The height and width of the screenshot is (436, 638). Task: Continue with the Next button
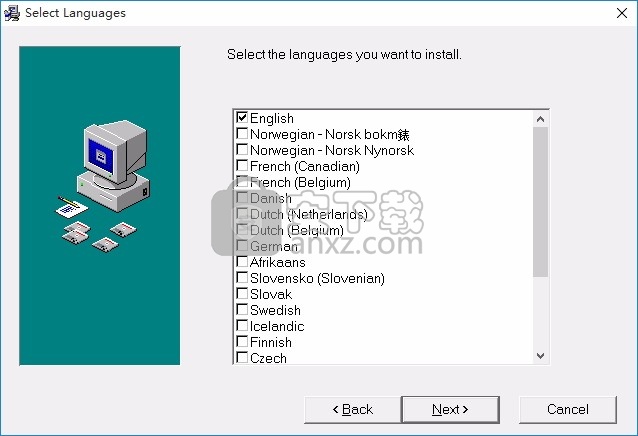pyautogui.click(x=450, y=410)
